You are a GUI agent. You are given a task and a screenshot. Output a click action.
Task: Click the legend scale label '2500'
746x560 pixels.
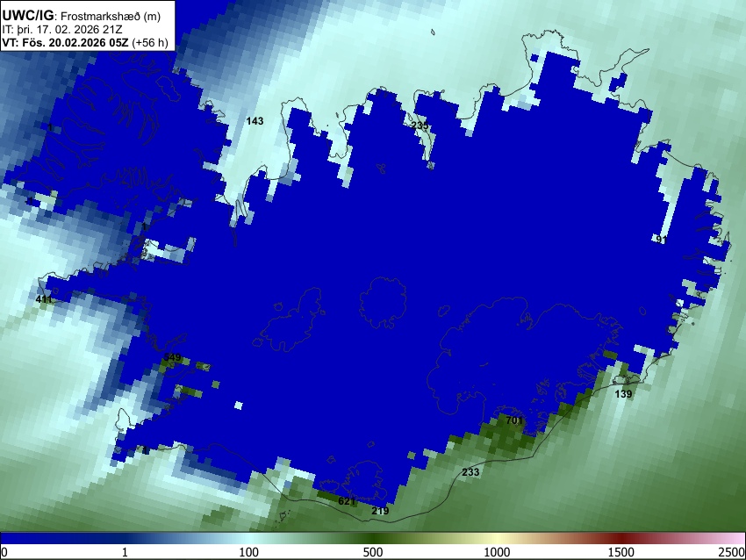(x=732, y=552)
